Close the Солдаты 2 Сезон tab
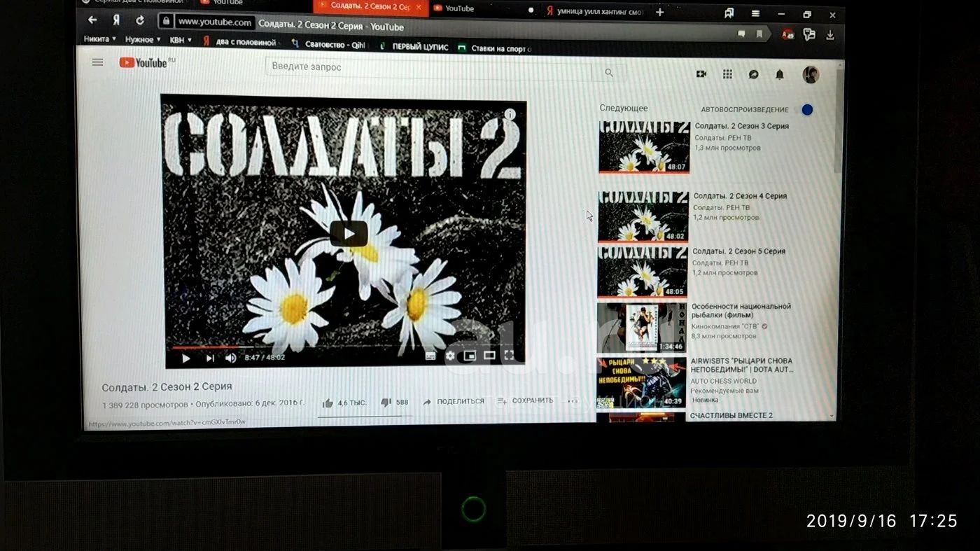Viewport: 980px width, 551px height. tap(419, 8)
